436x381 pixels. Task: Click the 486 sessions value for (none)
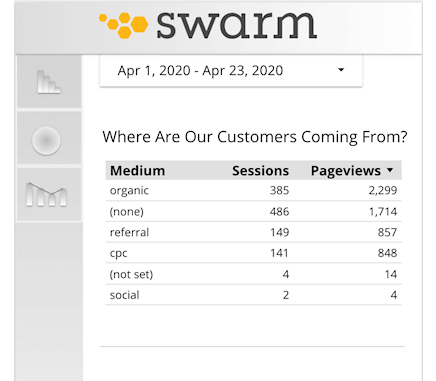click(x=279, y=211)
